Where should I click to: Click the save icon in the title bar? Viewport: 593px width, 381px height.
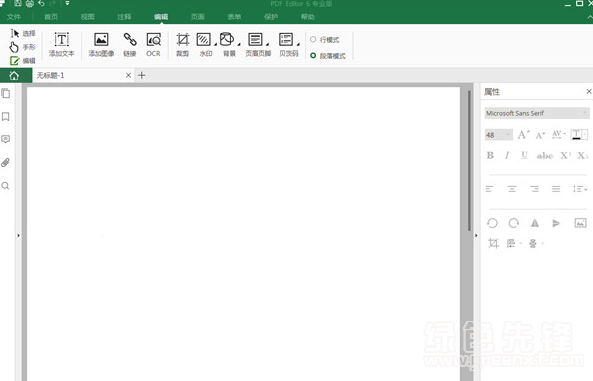point(18,3)
